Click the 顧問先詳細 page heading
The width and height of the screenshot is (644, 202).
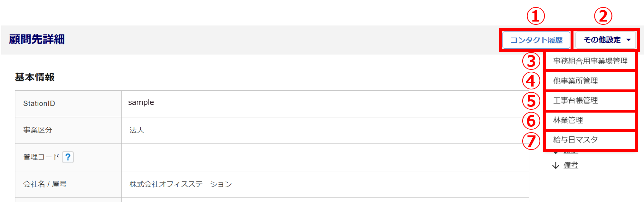tap(37, 39)
